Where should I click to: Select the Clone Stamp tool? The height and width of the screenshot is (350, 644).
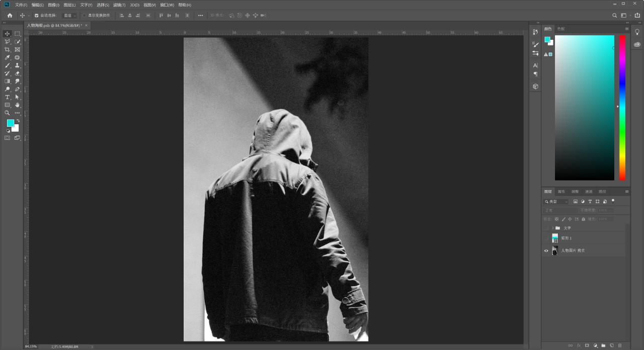(x=17, y=65)
